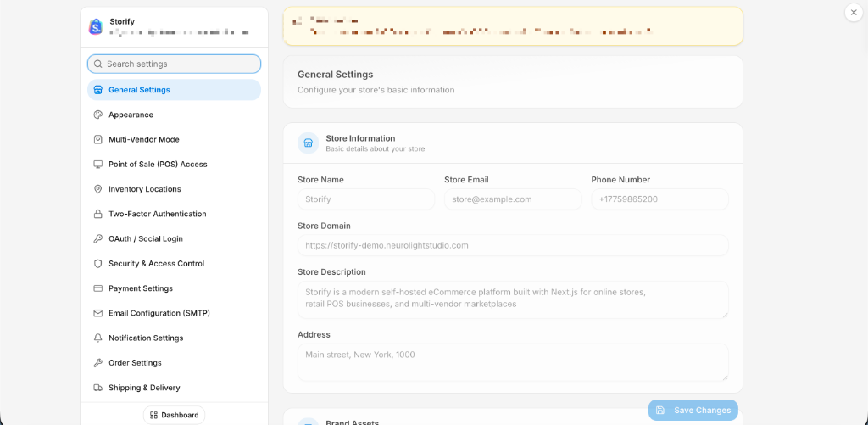The width and height of the screenshot is (868, 425).
Task: Open Shipping & Delivery settings
Action: (174, 388)
